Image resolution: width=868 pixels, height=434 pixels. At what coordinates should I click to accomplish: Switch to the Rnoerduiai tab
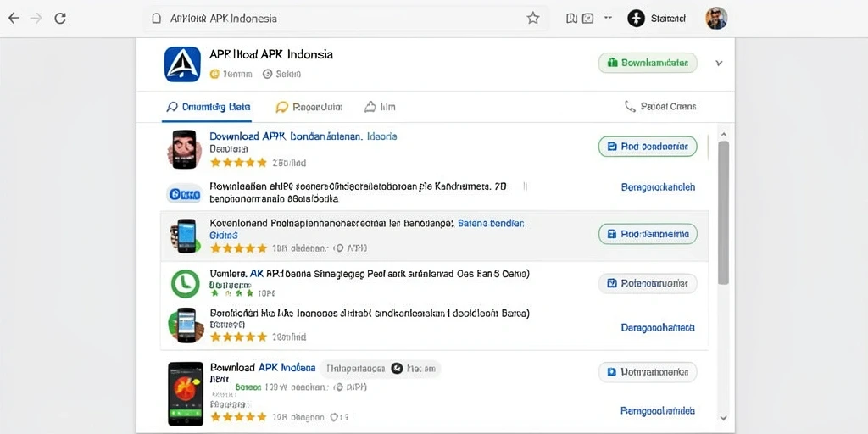click(309, 107)
